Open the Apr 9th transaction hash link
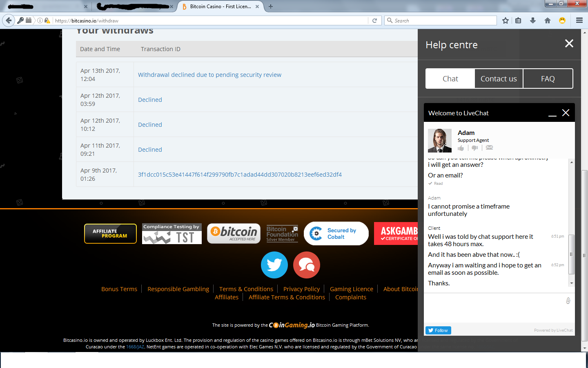The width and height of the screenshot is (588, 368). tap(240, 175)
